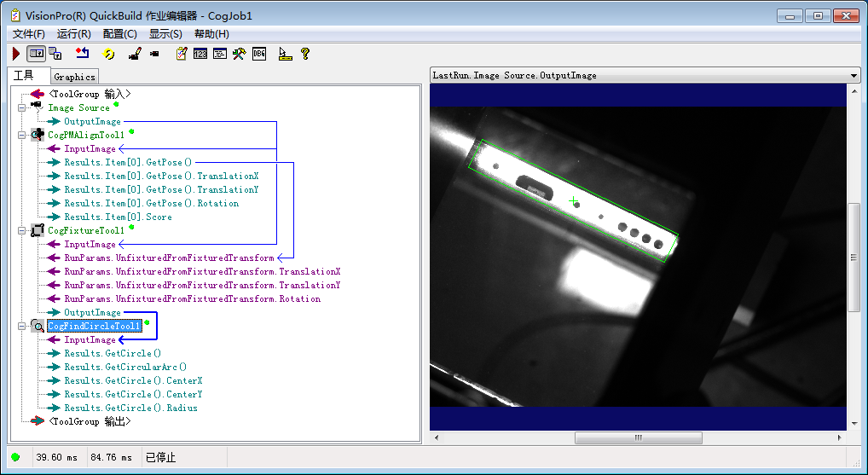Select Results.Item[0].Score terminal

coord(118,217)
